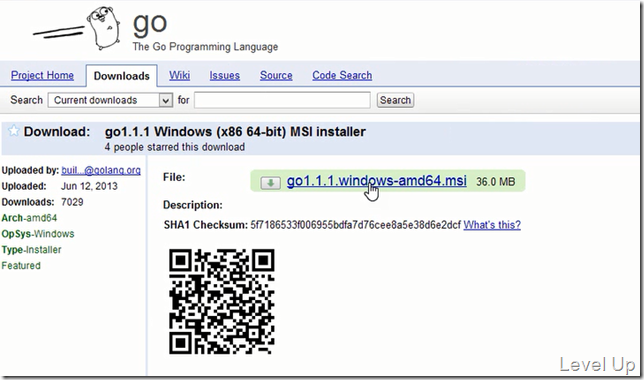644x380 pixels.
Task: Go to the Source tab
Action: pyautogui.click(x=276, y=75)
